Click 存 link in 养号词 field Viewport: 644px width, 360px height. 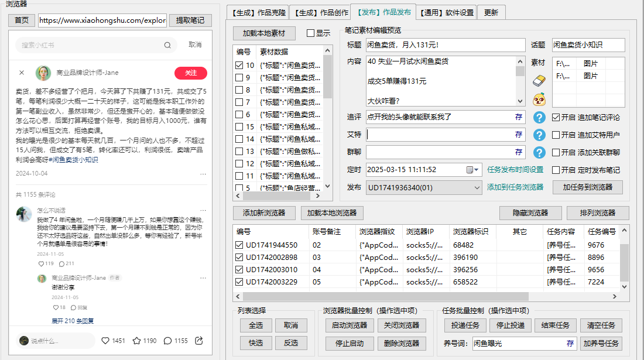click(570, 343)
